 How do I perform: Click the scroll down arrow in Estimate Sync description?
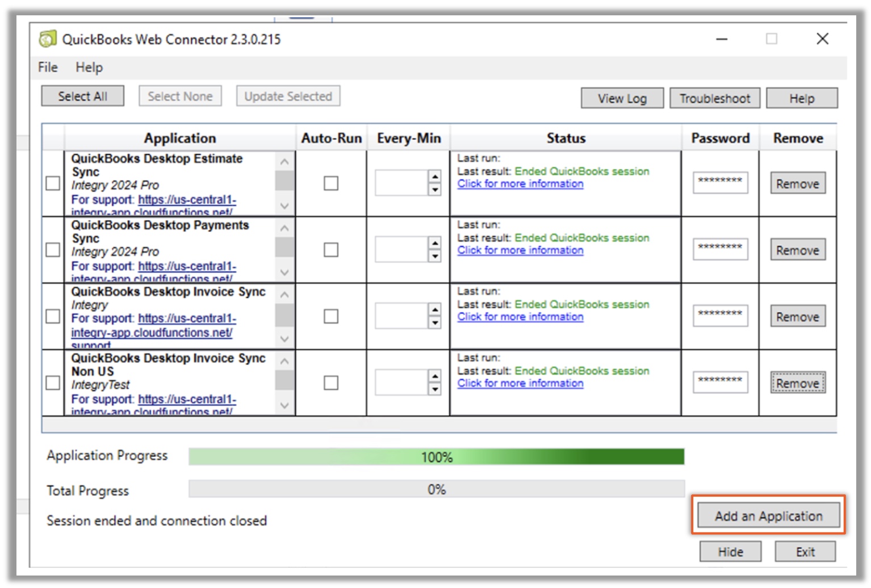coord(284,205)
